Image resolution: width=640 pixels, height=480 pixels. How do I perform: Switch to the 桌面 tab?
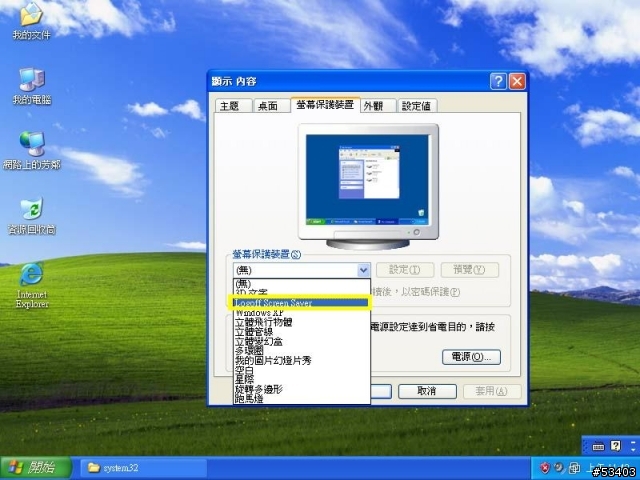pos(271,106)
